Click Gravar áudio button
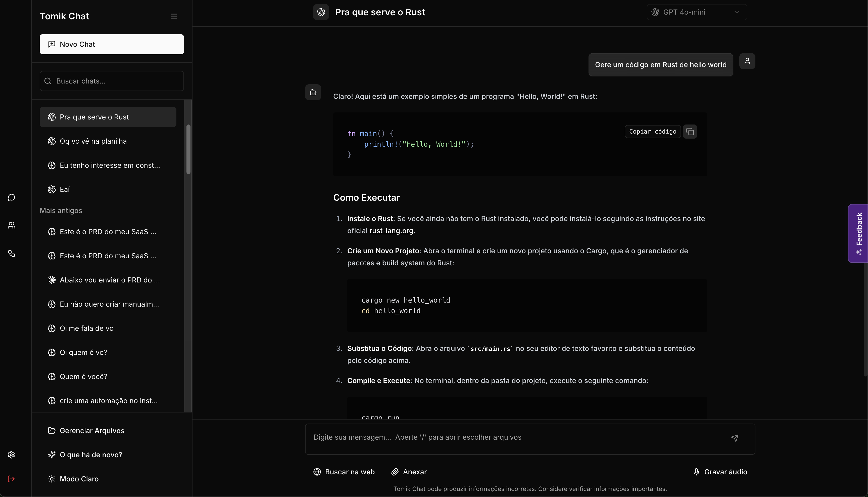This screenshot has width=868, height=497. click(x=720, y=472)
